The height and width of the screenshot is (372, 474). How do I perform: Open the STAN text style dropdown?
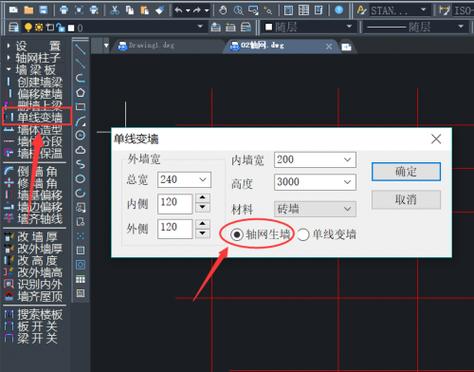coord(423,10)
